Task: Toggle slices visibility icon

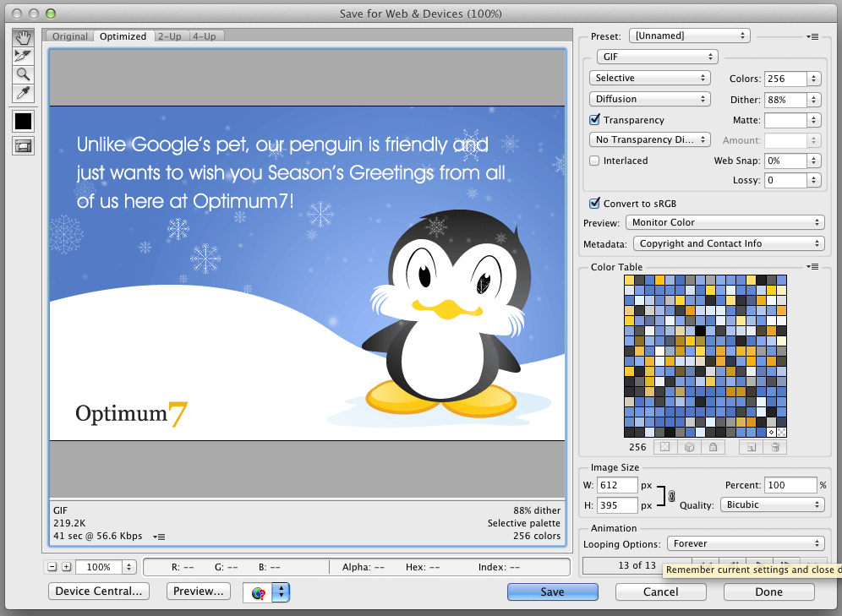Action: coord(23,146)
